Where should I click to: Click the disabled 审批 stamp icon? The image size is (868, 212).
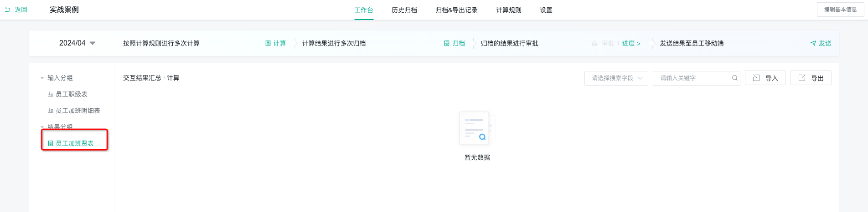[594, 43]
